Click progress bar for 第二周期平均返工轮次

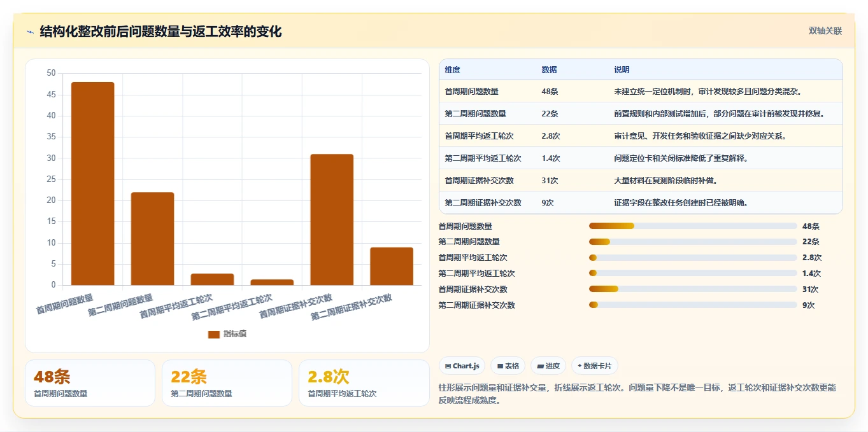point(693,273)
